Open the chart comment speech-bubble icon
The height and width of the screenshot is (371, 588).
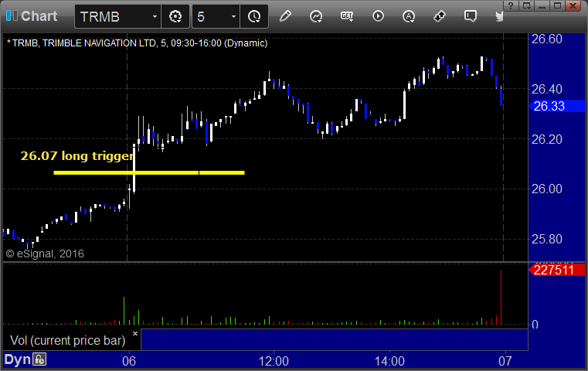click(x=471, y=16)
